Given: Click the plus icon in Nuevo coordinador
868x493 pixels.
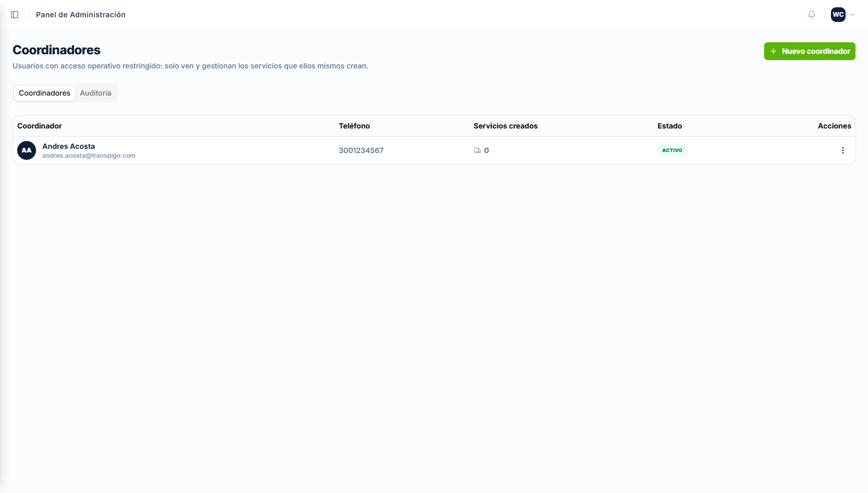Looking at the screenshot, I should tap(774, 51).
